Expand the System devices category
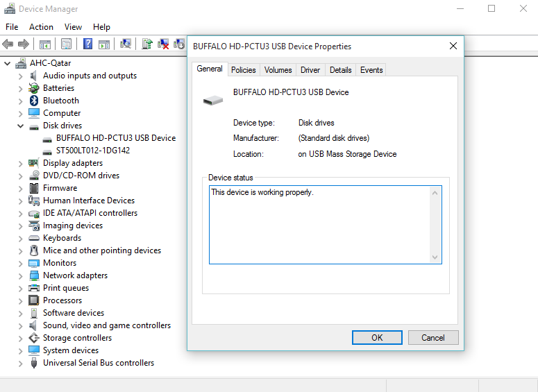The height and width of the screenshot is (392, 538). click(x=21, y=350)
